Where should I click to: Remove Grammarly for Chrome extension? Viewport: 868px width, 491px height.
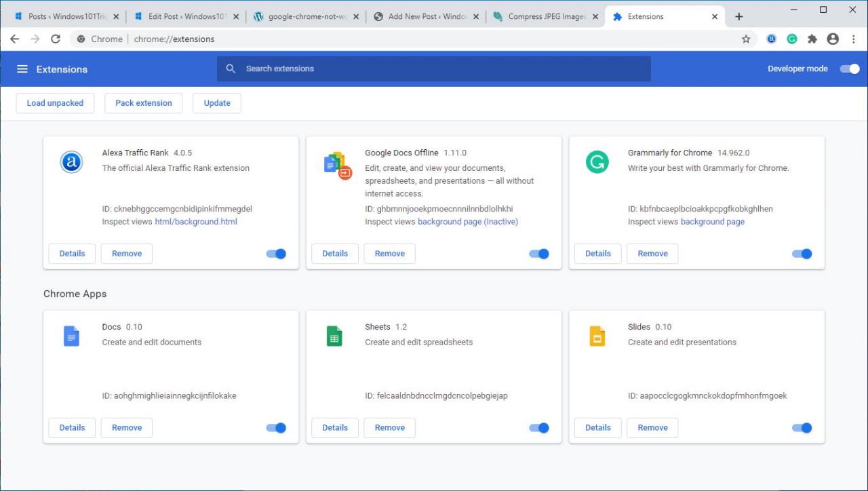click(653, 254)
